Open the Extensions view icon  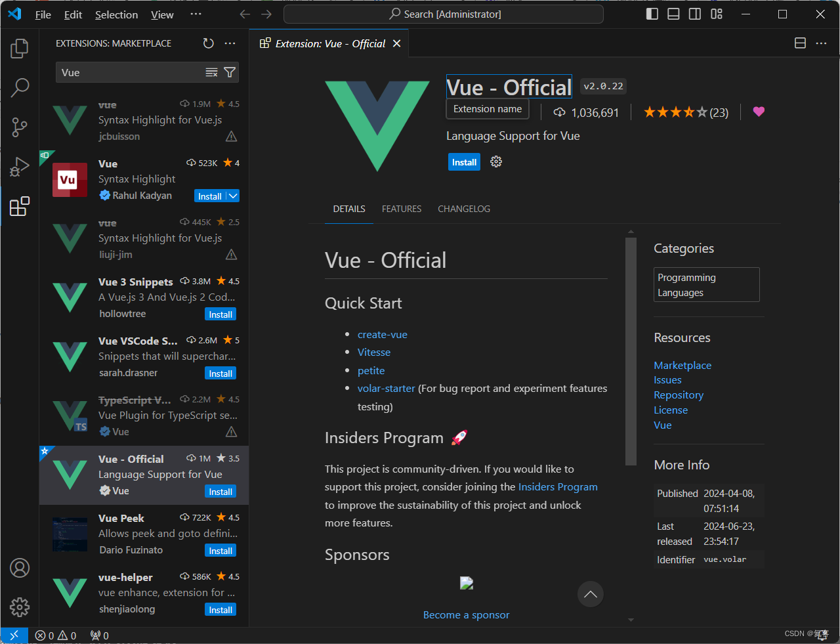pos(20,206)
